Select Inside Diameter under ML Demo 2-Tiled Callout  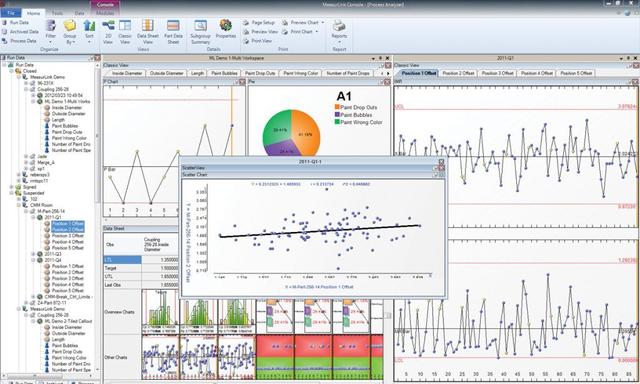tap(67, 327)
